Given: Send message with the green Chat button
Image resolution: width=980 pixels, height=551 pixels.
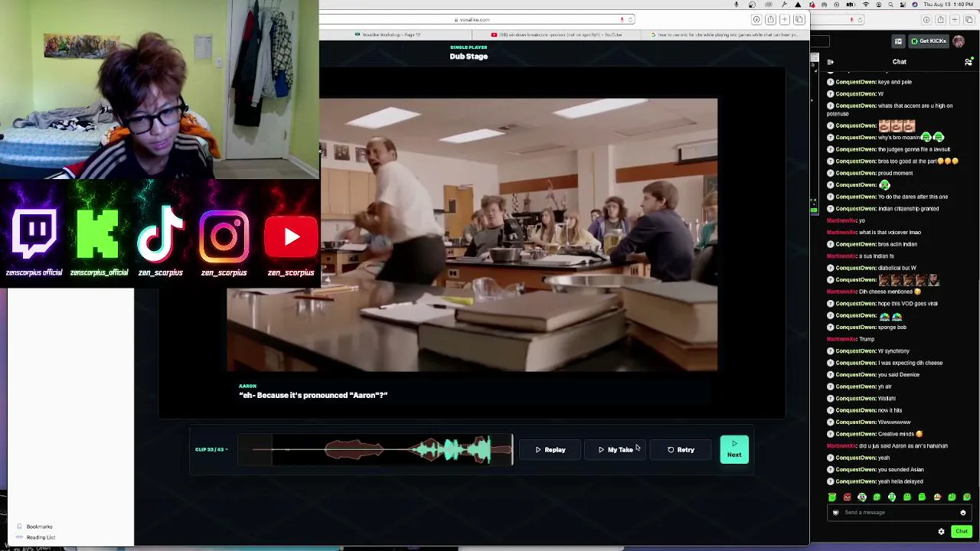Looking at the screenshot, I should point(962,531).
